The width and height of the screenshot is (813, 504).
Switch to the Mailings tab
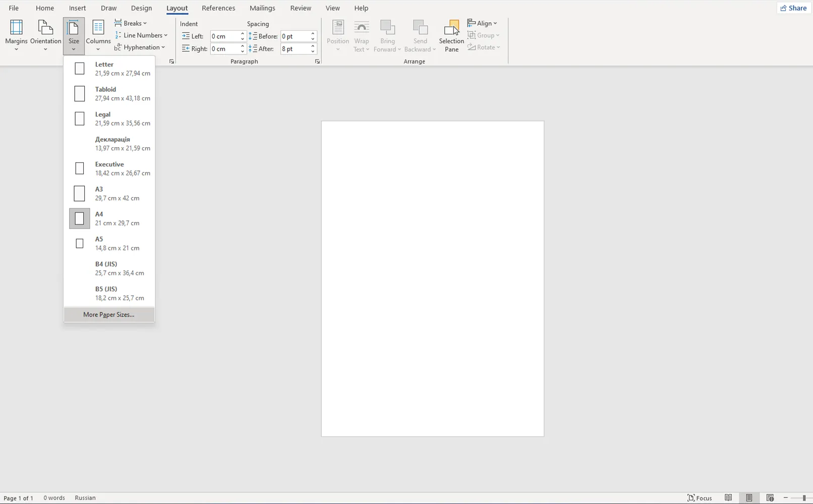tap(262, 8)
